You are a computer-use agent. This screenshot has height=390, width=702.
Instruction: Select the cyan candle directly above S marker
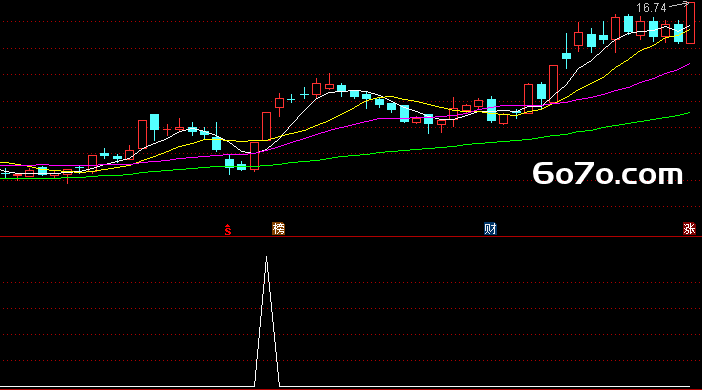[x=229, y=164]
